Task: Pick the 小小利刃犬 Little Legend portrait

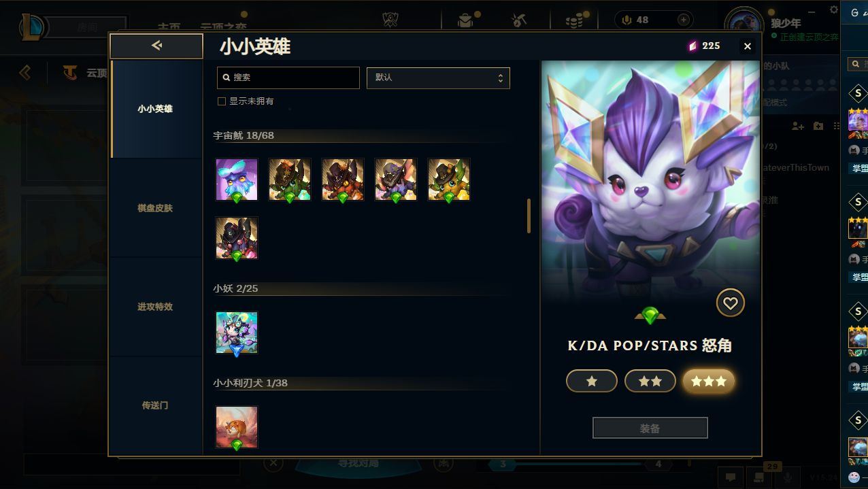Action: (237, 427)
